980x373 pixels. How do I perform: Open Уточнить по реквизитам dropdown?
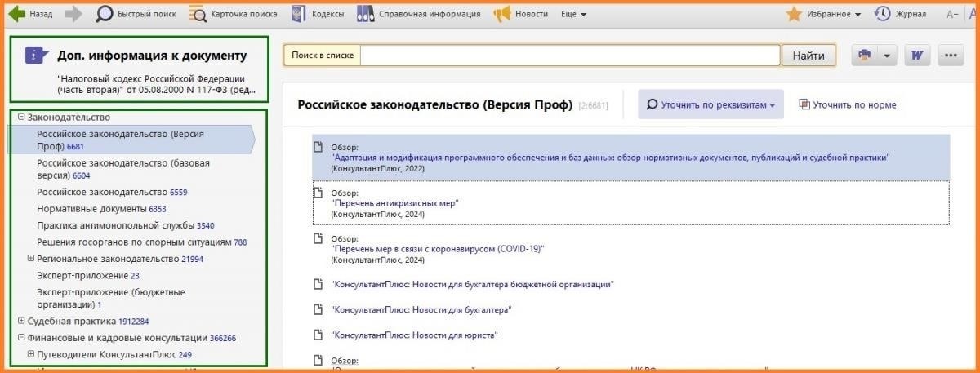[710, 104]
